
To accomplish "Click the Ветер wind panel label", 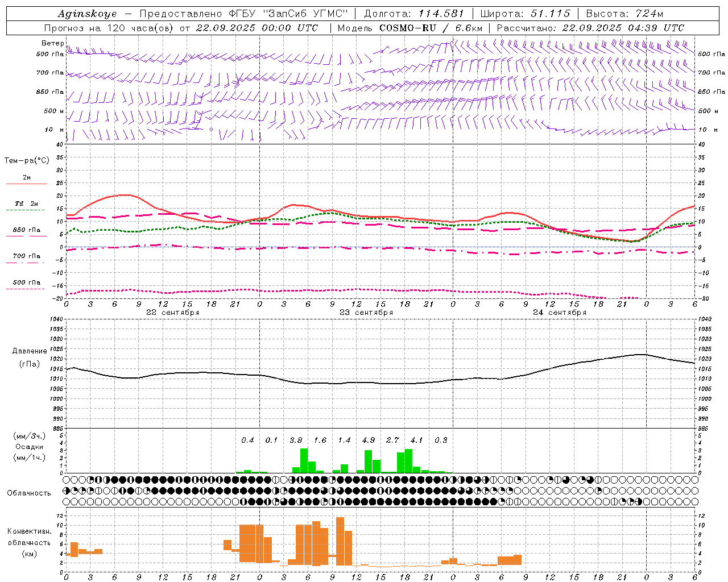I will pyautogui.click(x=52, y=43).
